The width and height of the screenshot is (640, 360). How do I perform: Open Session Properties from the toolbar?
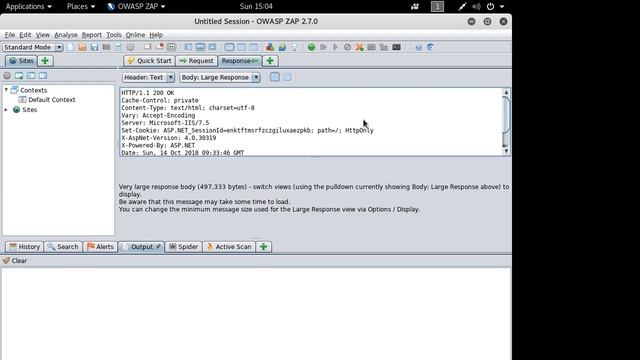pyautogui.click(x=118, y=47)
